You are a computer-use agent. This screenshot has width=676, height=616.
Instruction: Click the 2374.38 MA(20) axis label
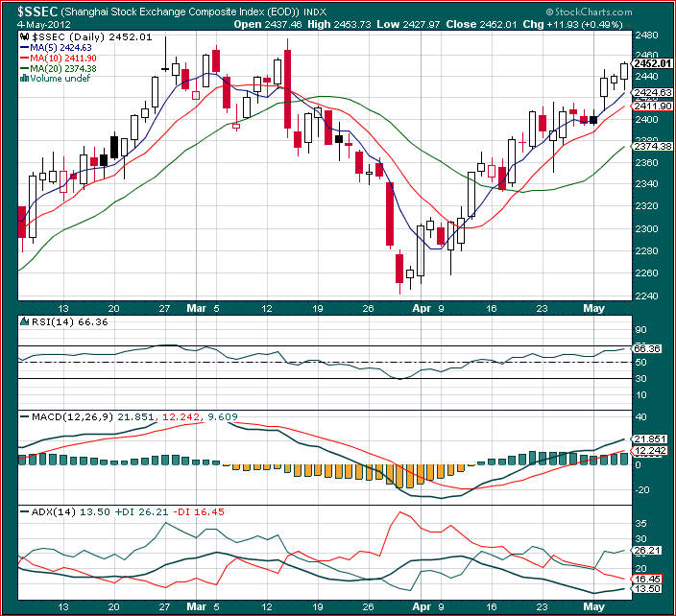[x=654, y=147]
